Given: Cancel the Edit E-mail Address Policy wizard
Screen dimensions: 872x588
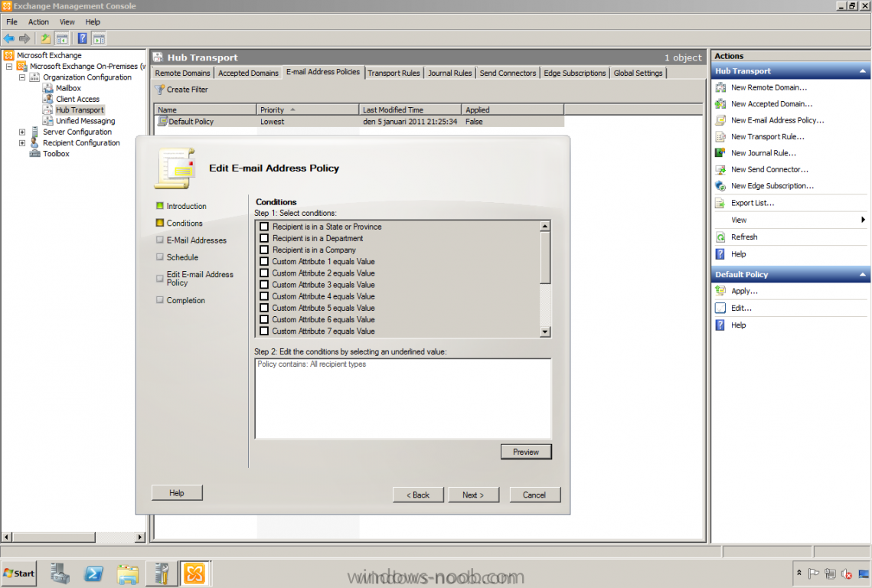Looking at the screenshot, I should pyautogui.click(x=534, y=495).
